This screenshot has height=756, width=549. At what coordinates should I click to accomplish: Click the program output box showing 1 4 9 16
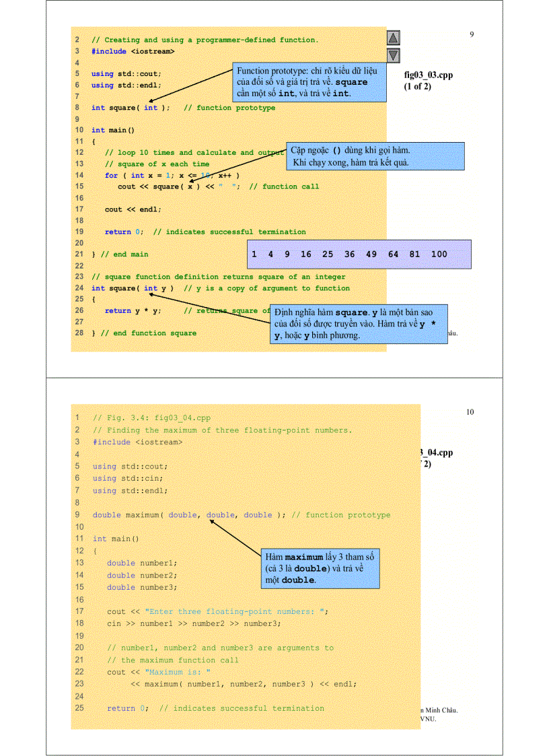point(359,254)
